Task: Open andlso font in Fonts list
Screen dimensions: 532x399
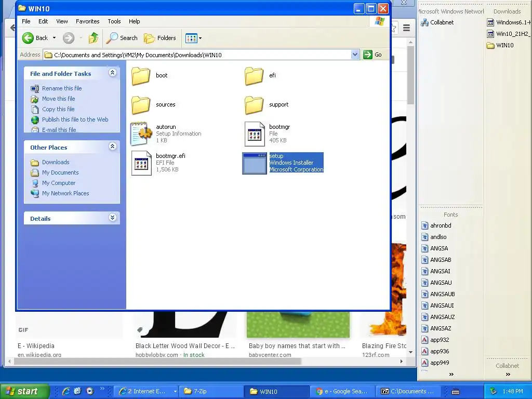Action: [434, 237]
